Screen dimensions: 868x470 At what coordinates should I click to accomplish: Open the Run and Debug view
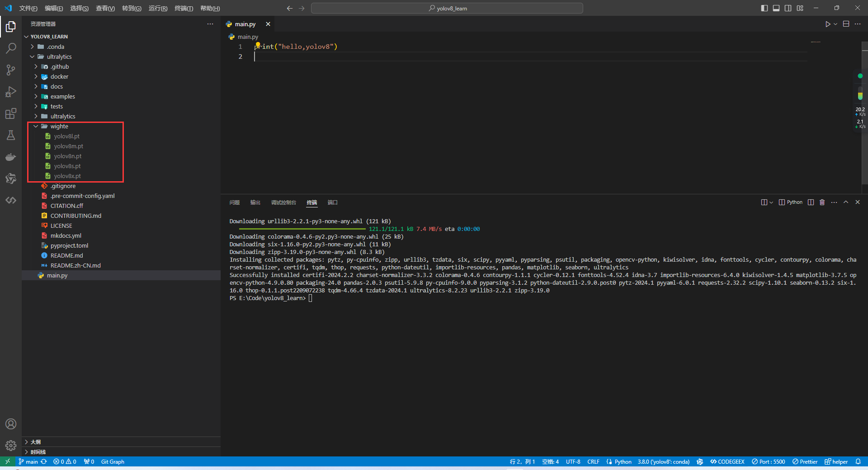(11, 92)
